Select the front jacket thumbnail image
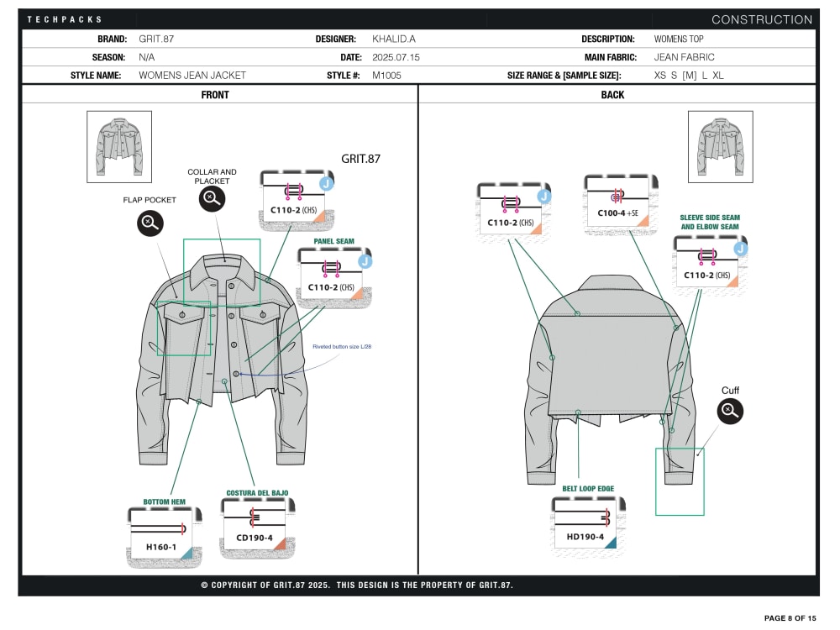The image size is (840, 630). coord(119,147)
